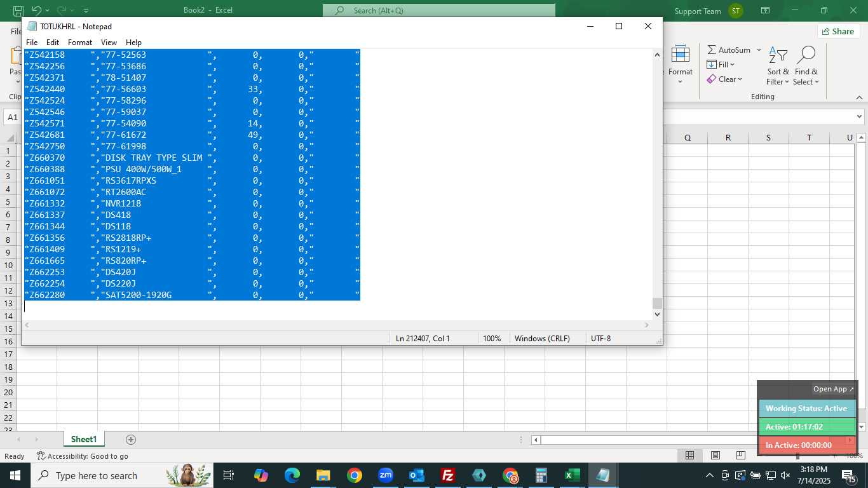Select column R header in Excel
Image resolution: width=868 pixels, height=488 pixels.
point(728,138)
